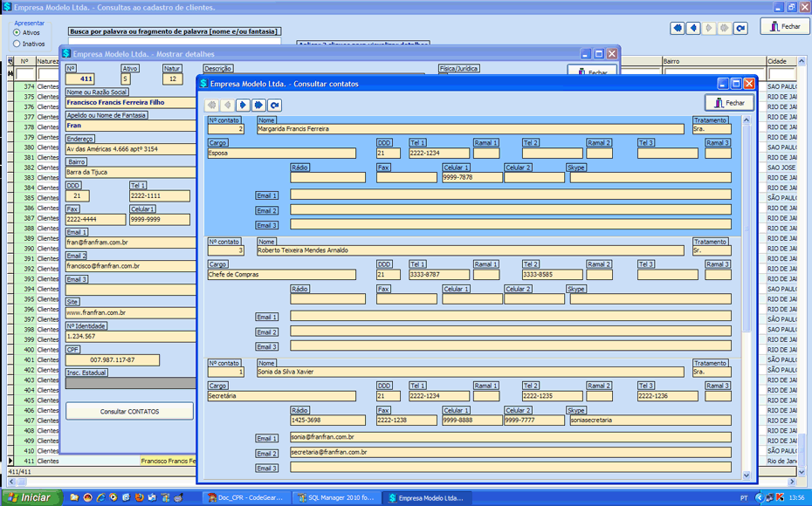Click the Tel 3 field showing 2222-1236
The height and width of the screenshot is (506, 812).
click(x=668, y=396)
